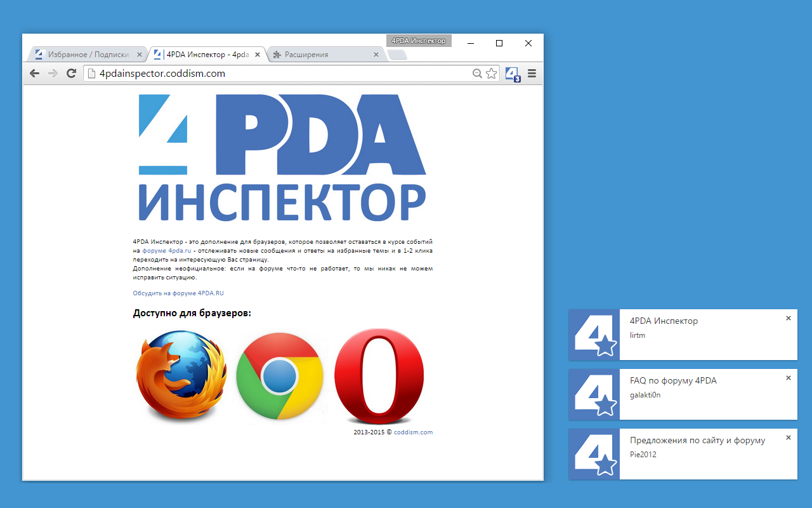
Task: Dismiss the 4PDA Инспектор notification from lirtm
Action: click(x=788, y=317)
